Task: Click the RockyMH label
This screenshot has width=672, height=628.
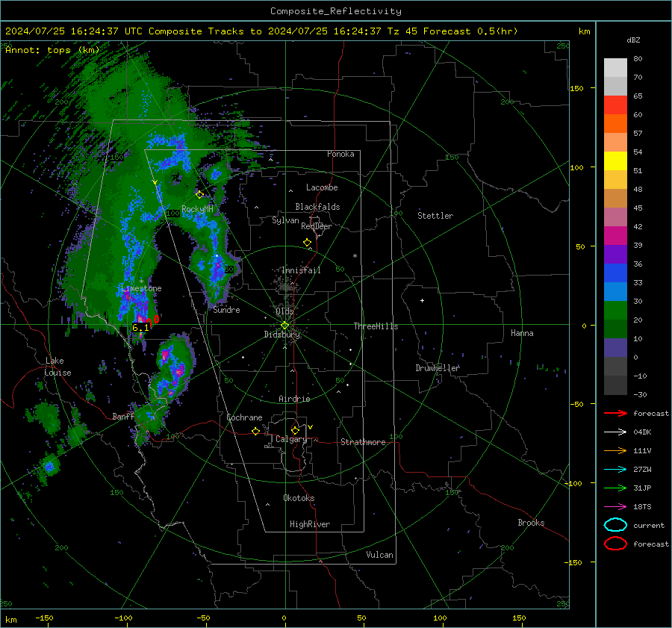Action: 197,209
